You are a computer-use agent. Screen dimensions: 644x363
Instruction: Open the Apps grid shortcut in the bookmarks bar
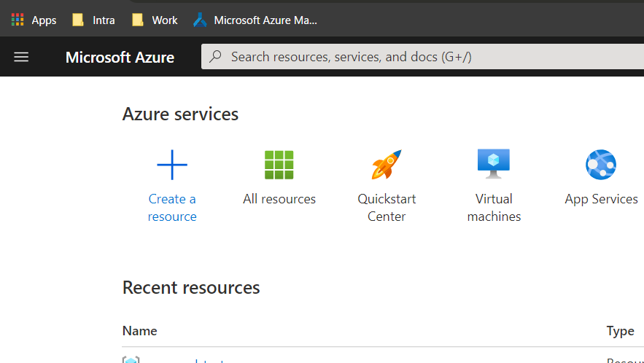(x=34, y=20)
